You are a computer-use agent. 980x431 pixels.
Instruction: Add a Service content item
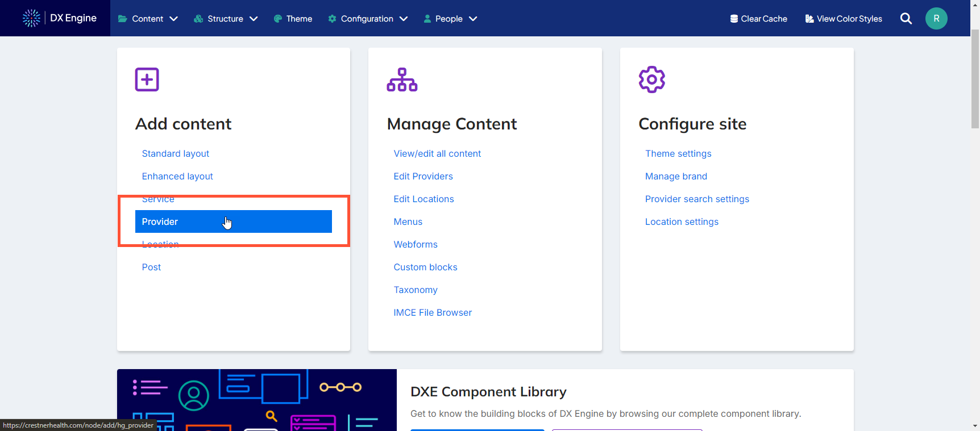[x=158, y=199]
